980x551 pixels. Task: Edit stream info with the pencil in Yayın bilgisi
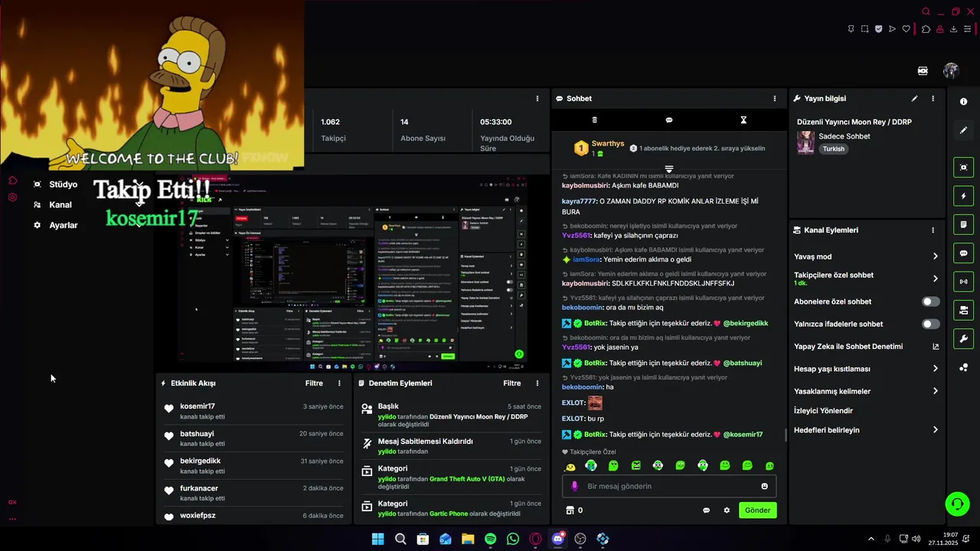click(914, 99)
